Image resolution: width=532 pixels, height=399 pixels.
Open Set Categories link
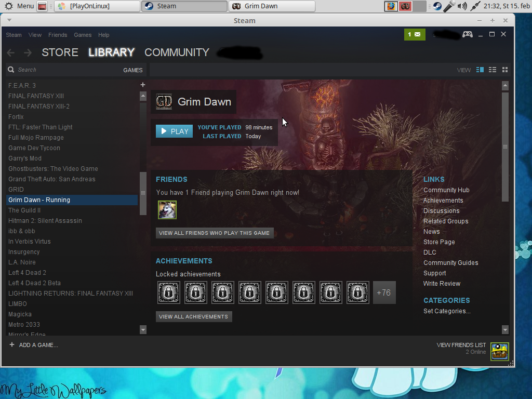447,311
